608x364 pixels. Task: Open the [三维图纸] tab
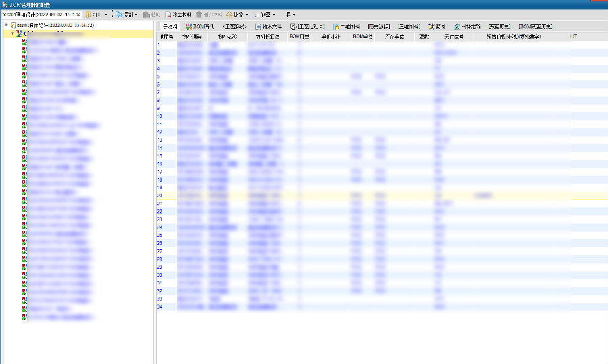(x=409, y=26)
